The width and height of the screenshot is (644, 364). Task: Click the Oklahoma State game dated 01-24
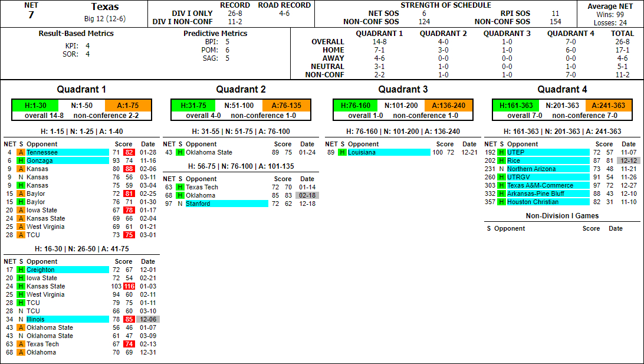pos(241,152)
